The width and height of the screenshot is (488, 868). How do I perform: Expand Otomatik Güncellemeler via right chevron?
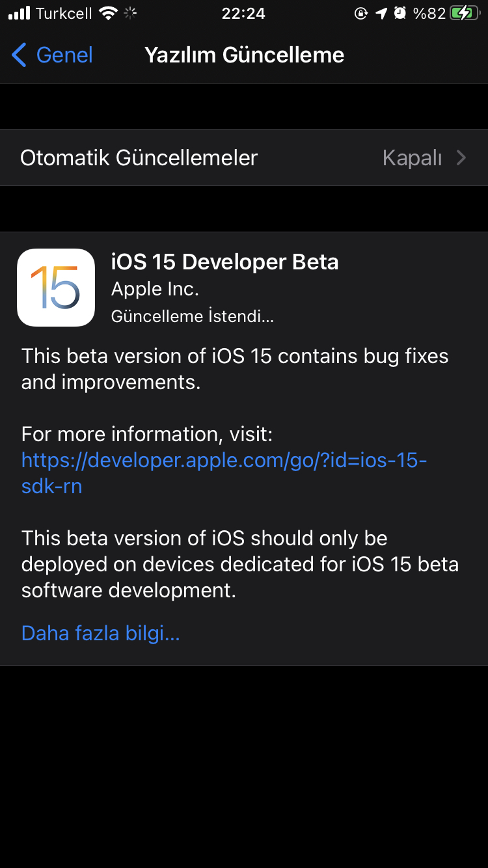[461, 157]
